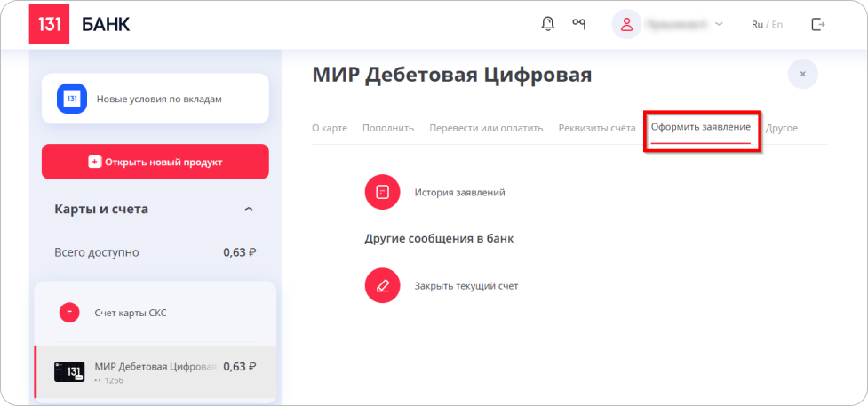Screen dimensions: 868x406
Task: Click the 131 Bank logo
Action: click(49, 24)
